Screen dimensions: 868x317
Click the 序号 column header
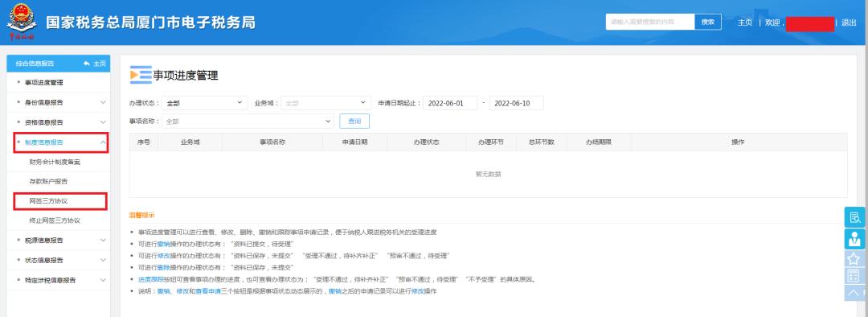point(143,142)
